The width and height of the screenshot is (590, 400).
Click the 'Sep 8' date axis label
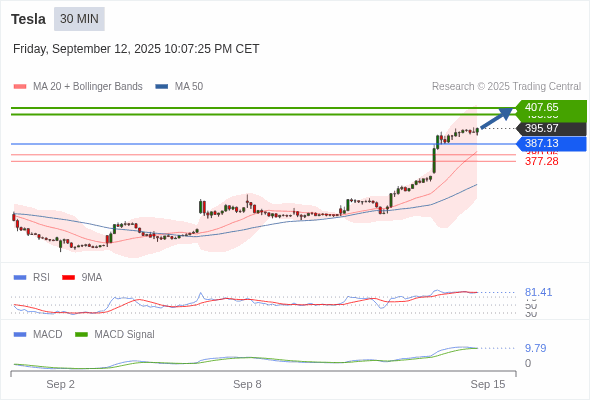coord(247,384)
